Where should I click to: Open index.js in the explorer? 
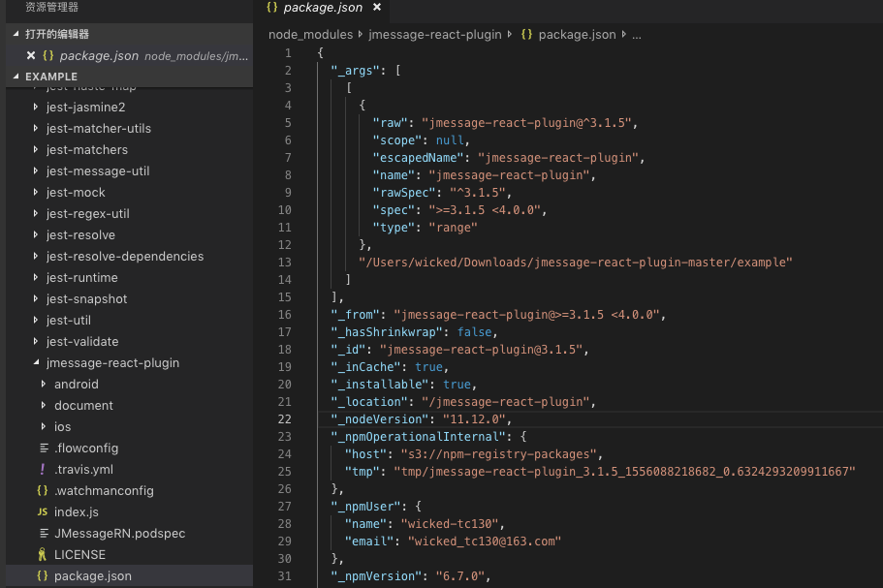coord(76,512)
